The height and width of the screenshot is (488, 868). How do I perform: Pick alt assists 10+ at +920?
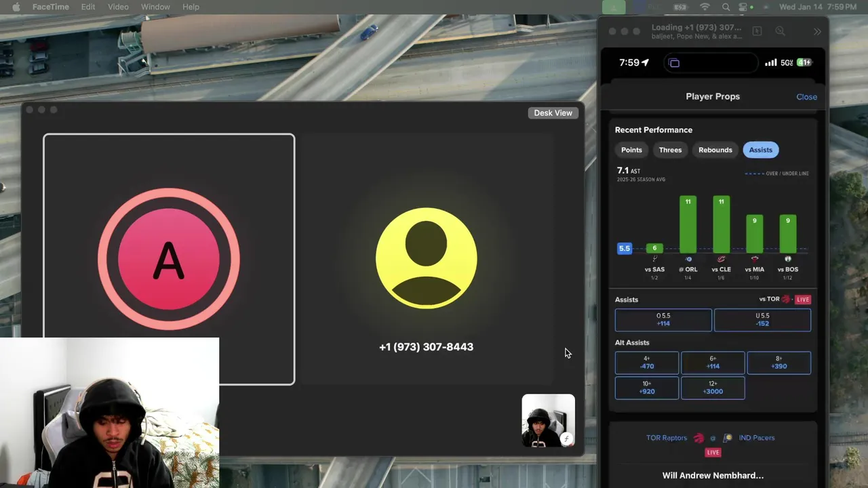tap(647, 388)
